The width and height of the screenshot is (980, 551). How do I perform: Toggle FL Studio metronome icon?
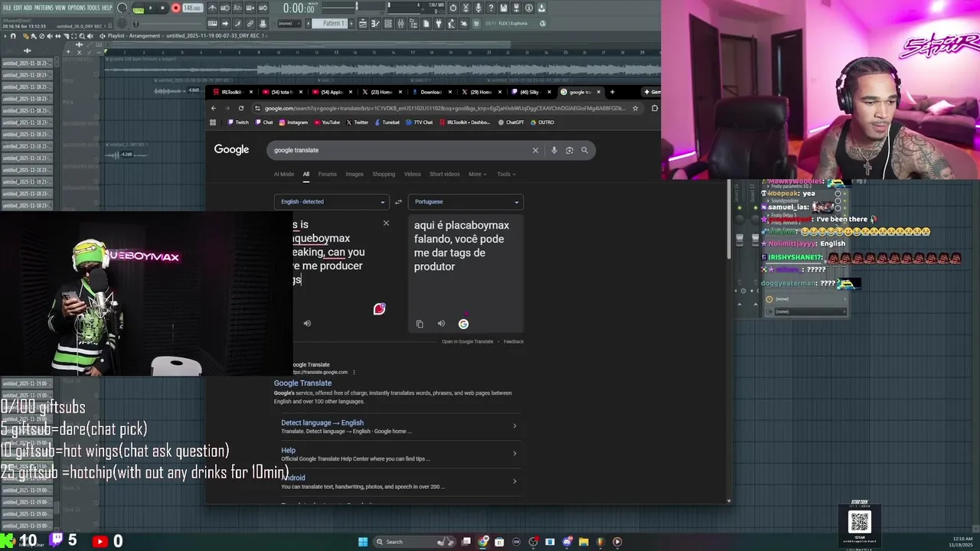coord(212,8)
